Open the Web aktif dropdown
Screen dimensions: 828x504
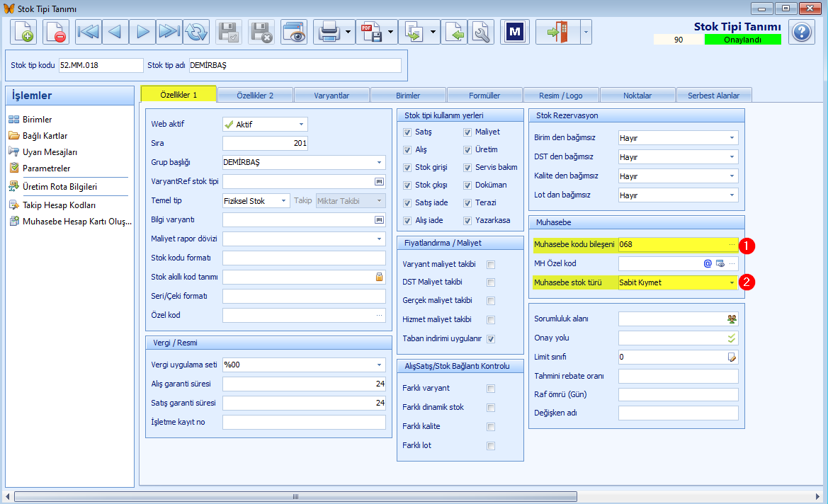pos(301,125)
